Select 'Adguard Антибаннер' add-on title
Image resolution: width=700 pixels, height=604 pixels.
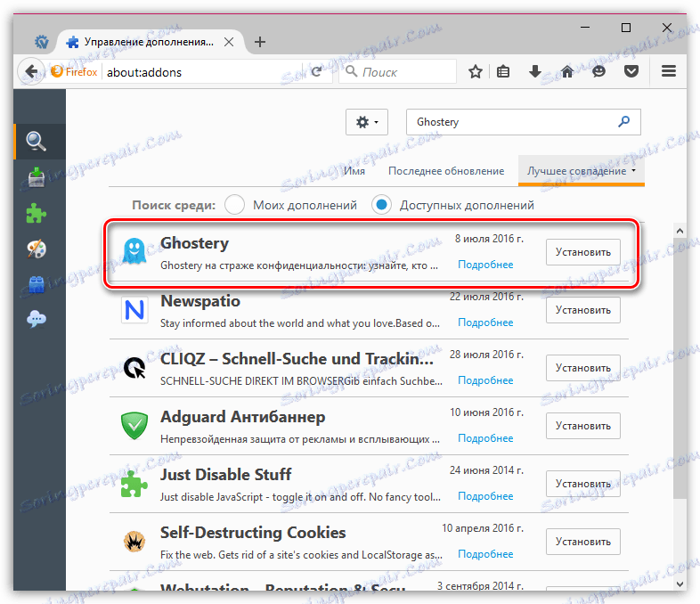[242, 417]
